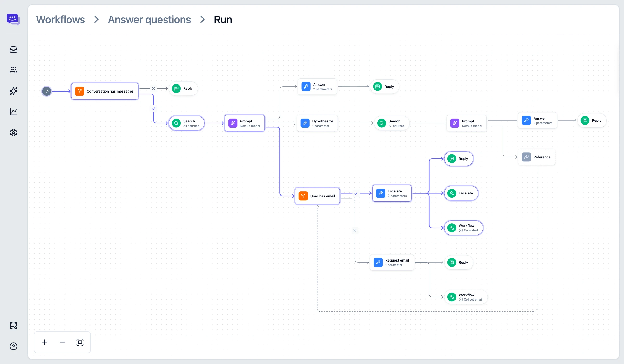624x364 pixels.
Task: Select the highlighted Reply node above Escalate
Action: (459, 159)
